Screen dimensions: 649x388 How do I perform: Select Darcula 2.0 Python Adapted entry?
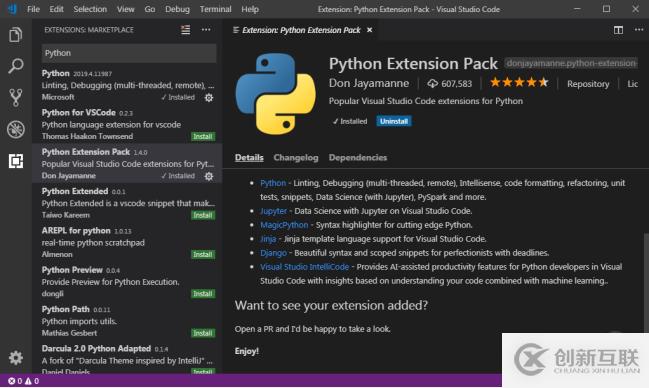click(127, 358)
